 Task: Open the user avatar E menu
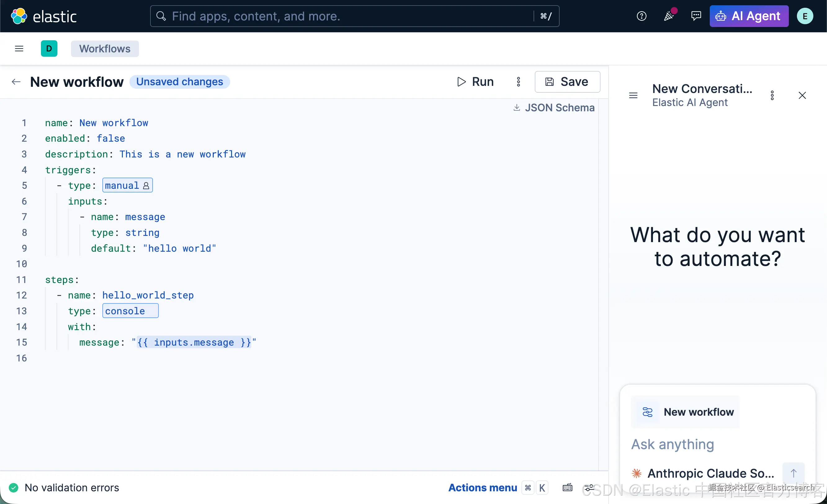point(805,16)
